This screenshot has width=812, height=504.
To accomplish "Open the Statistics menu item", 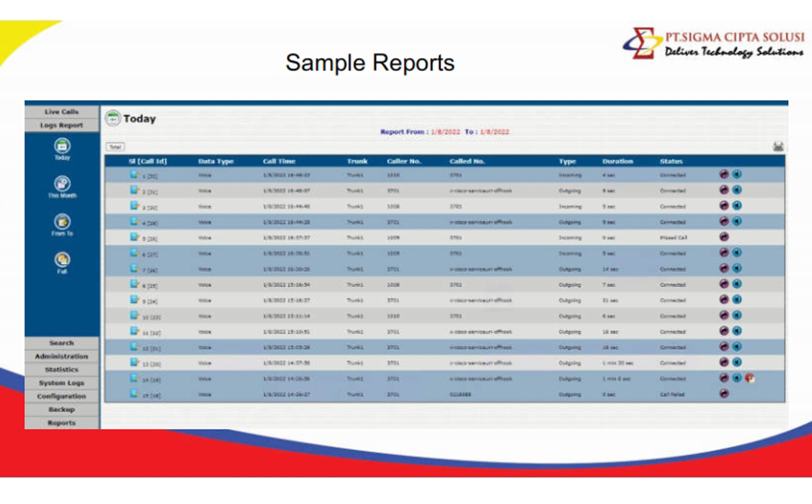I will (x=62, y=370).
